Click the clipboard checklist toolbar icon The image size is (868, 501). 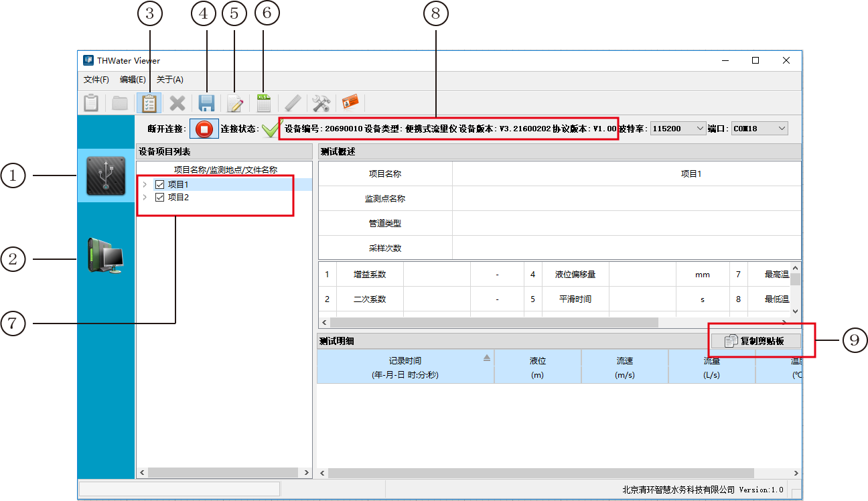pyautogui.click(x=149, y=103)
